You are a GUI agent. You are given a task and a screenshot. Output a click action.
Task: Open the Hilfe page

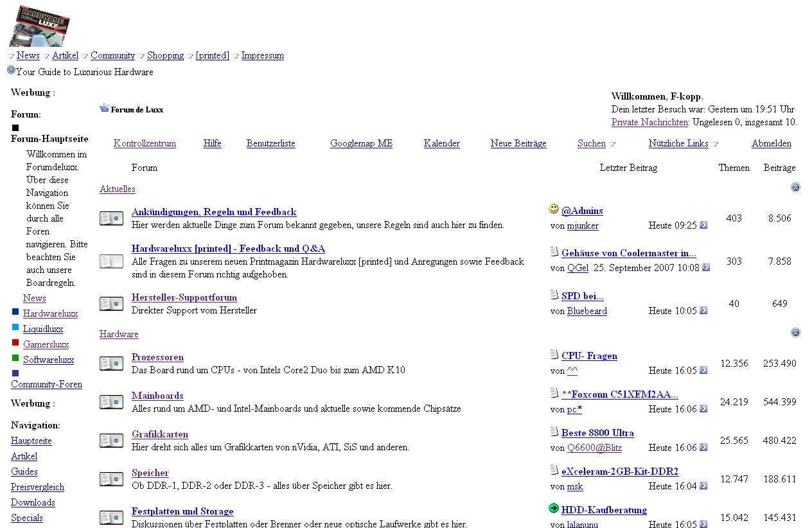(x=213, y=143)
